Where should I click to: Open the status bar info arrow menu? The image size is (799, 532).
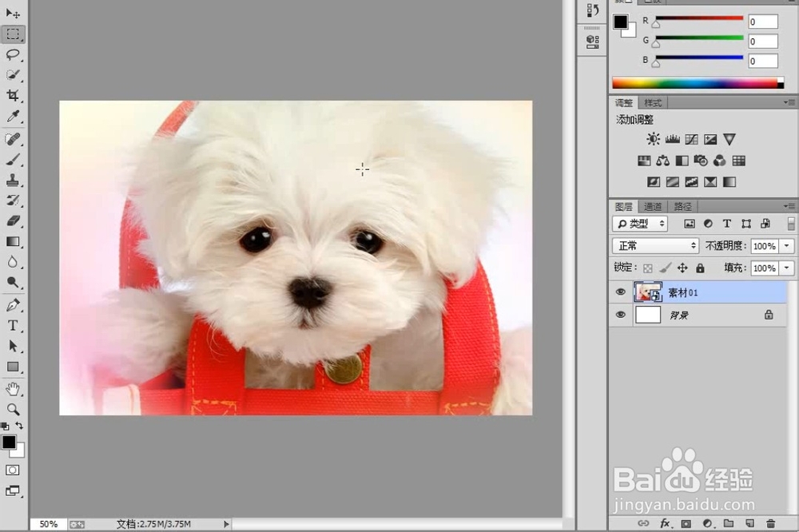(226, 524)
